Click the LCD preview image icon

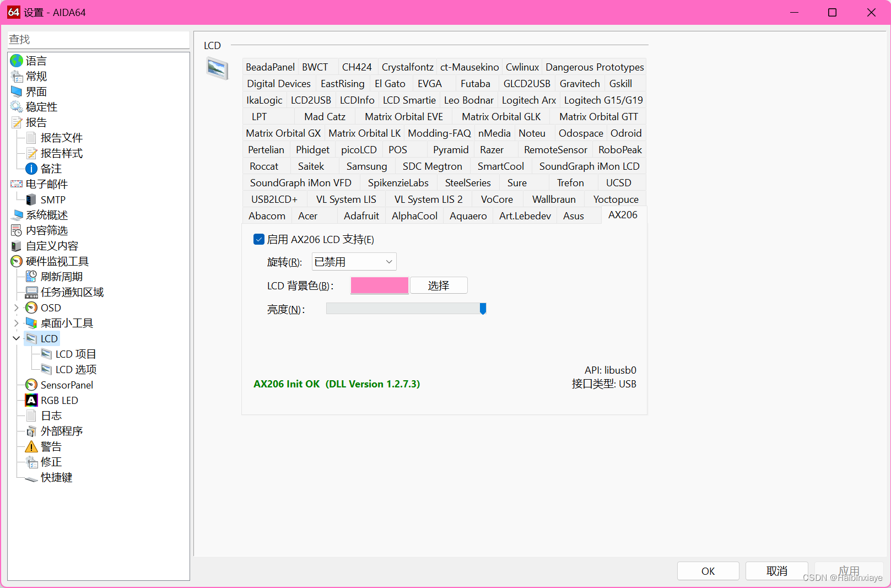pos(217,69)
